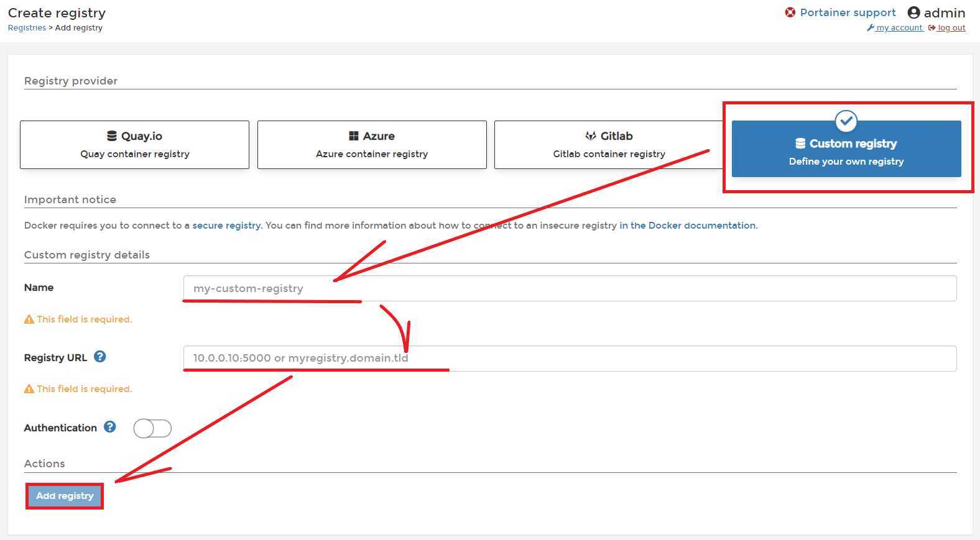Viewport: 980px width, 540px height.
Task: Click the Authentication label
Action: click(x=60, y=428)
